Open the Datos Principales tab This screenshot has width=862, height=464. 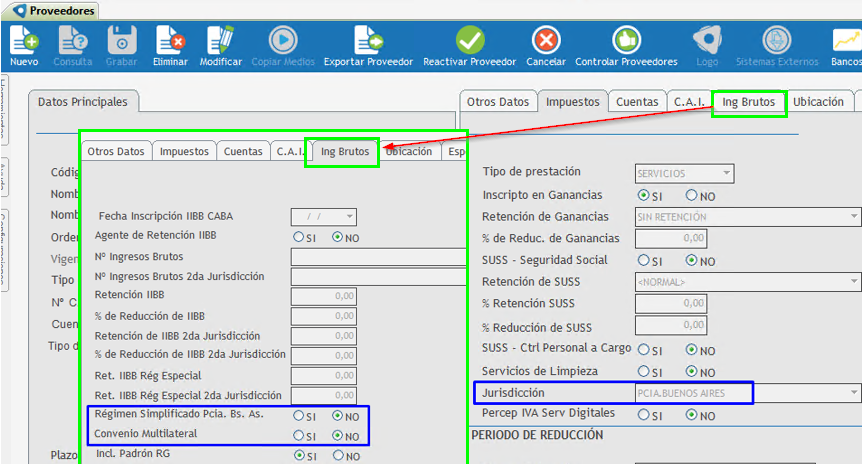(x=83, y=102)
